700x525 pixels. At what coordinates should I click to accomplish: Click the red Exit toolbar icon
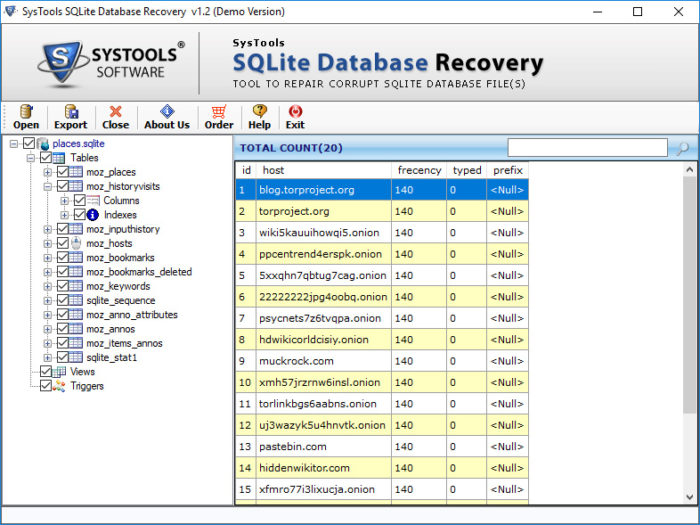coord(295,111)
